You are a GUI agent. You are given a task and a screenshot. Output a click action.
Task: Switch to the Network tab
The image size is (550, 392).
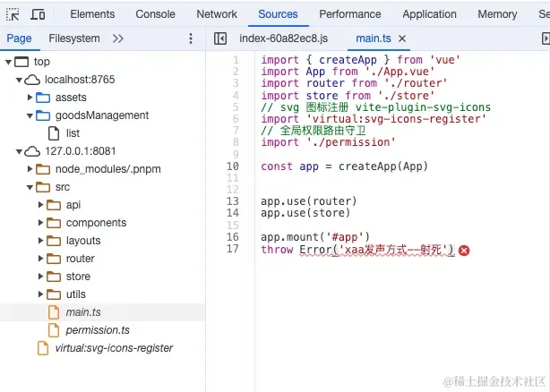pyautogui.click(x=217, y=14)
